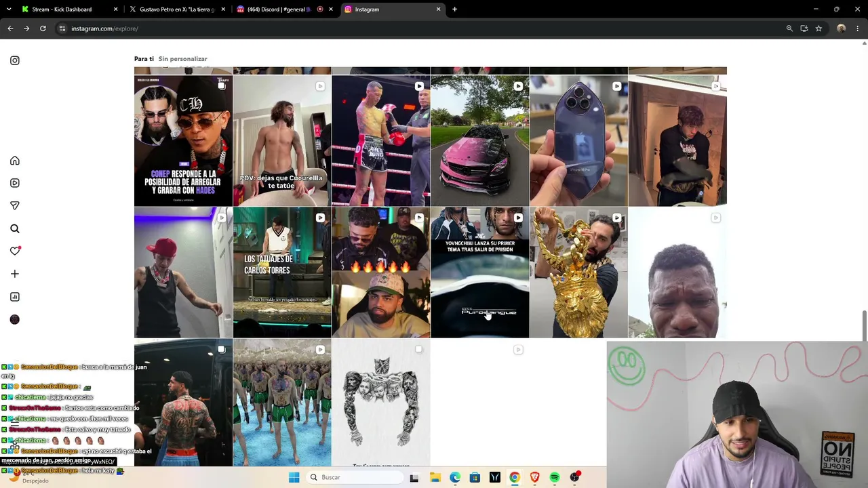This screenshot has height=488, width=868.
Task: Open the gold lion chain reel
Action: (578, 272)
